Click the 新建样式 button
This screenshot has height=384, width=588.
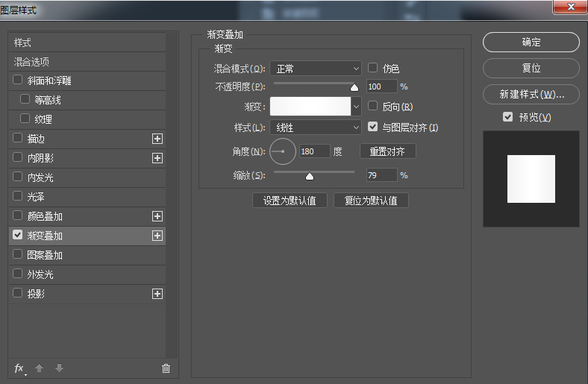click(531, 95)
